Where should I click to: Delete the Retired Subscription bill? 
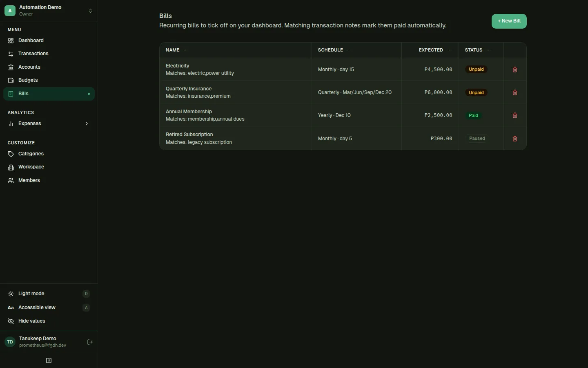pyautogui.click(x=515, y=139)
